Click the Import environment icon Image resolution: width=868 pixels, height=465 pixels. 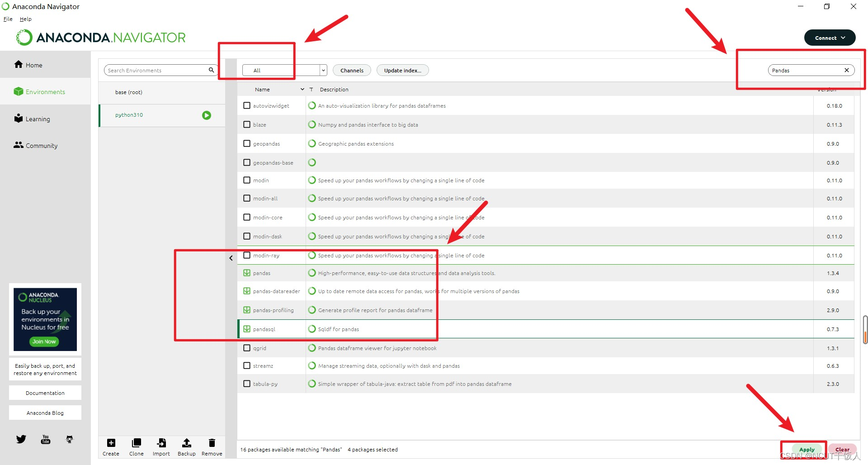(161, 443)
